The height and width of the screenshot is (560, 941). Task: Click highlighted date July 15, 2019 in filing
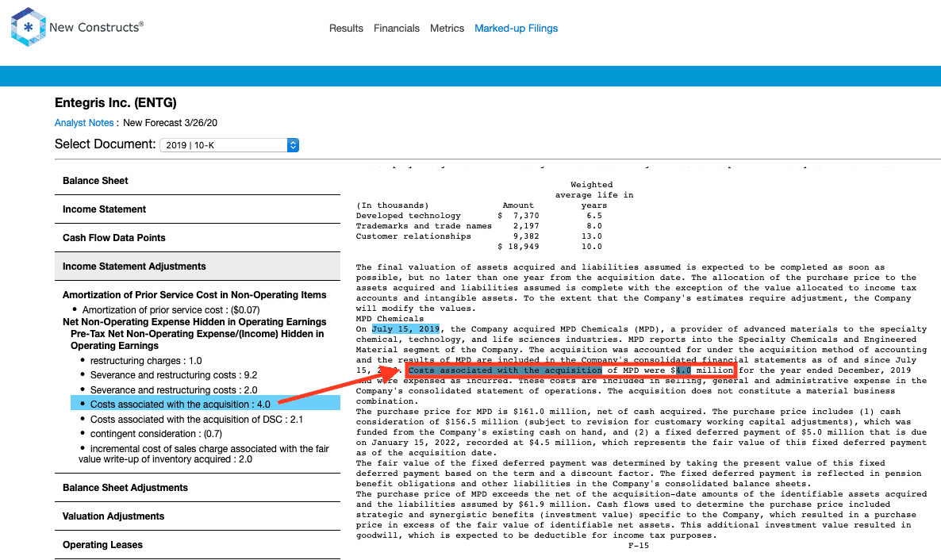(x=405, y=329)
